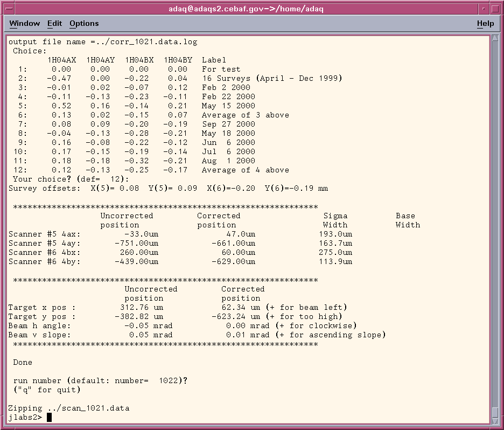Click the 'Done' line
Image resolution: width=504 pixels, height=430 pixels.
click(x=23, y=363)
